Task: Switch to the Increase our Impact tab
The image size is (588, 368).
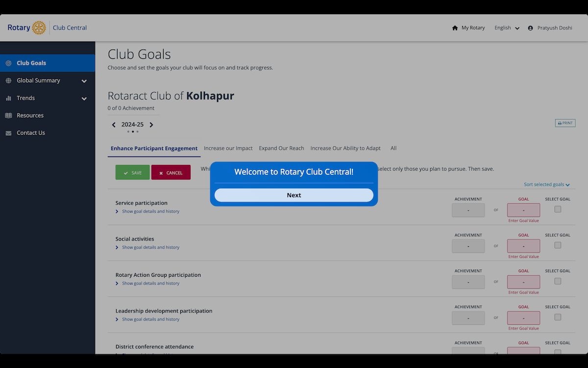Action: click(228, 148)
